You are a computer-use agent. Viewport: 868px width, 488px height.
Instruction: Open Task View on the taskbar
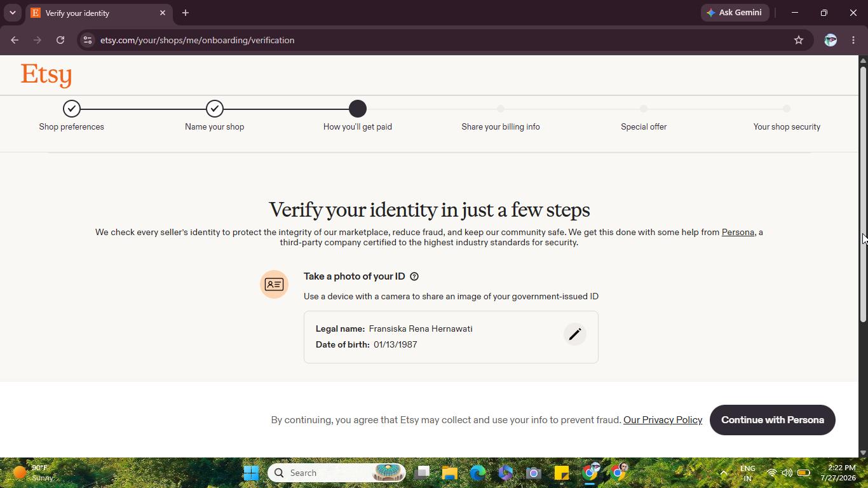[423, 473]
